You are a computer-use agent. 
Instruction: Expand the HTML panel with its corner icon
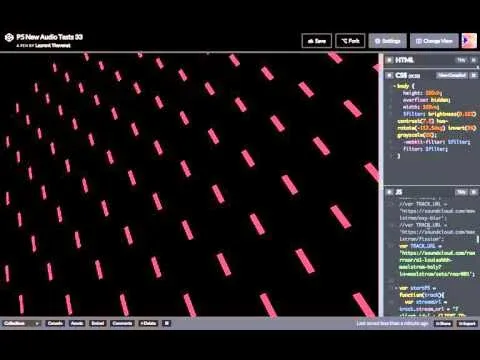473,60
